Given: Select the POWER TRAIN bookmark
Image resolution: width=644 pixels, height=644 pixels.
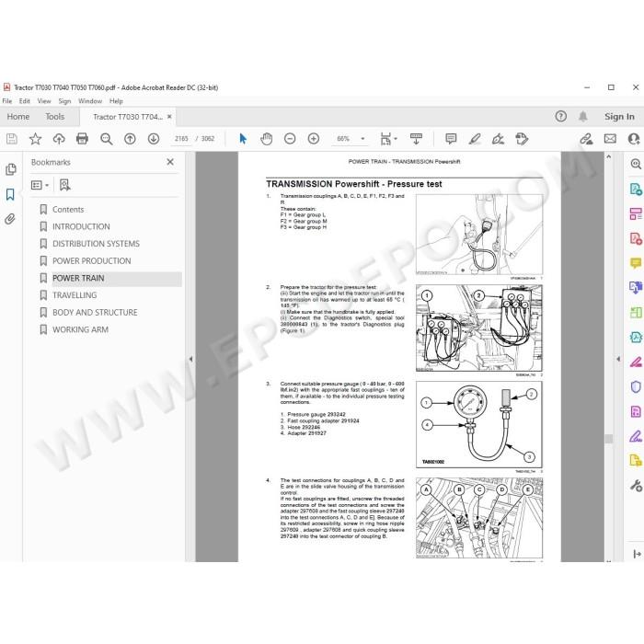Looking at the screenshot, I should click(x=78, y=278).
